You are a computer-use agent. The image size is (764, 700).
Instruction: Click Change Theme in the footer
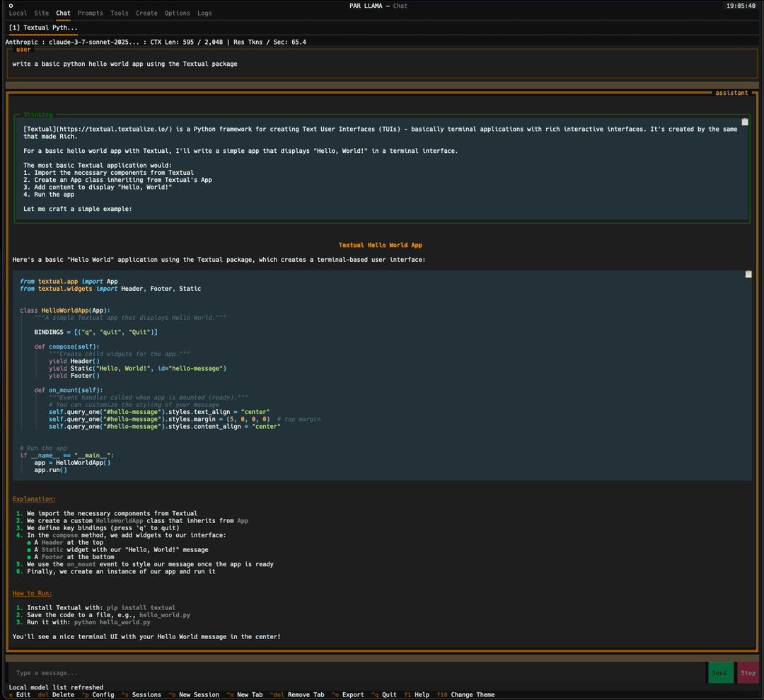465,694
